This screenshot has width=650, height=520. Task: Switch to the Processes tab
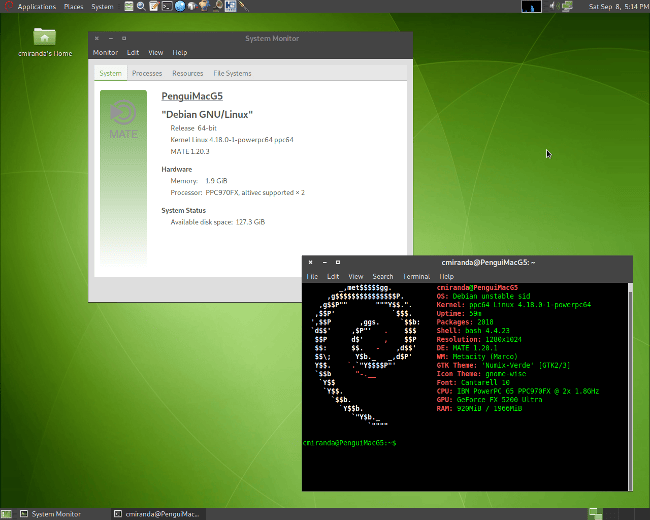point(147,73)
